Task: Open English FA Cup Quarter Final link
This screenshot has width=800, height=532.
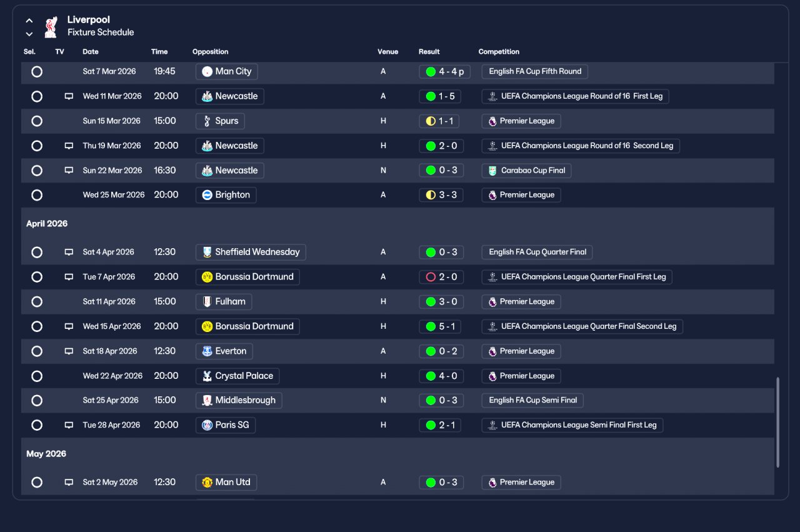Action: point(537,252)
